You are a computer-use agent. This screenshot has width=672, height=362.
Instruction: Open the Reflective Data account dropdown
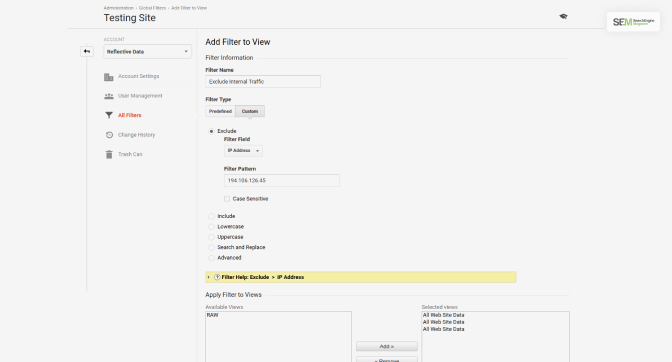point(147,51)
